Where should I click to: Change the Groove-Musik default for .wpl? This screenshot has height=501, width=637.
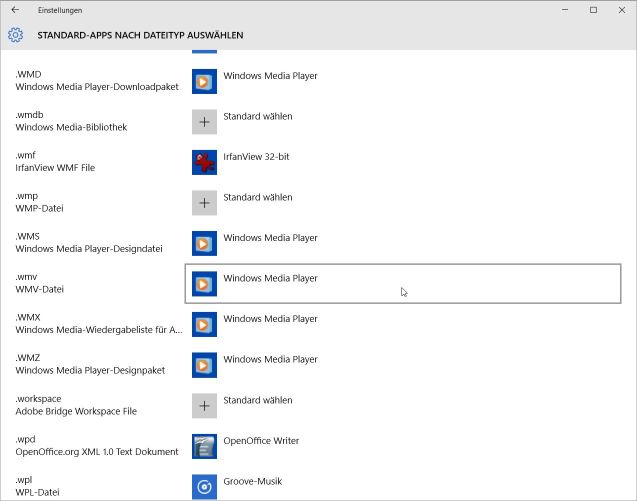(252, 481)
